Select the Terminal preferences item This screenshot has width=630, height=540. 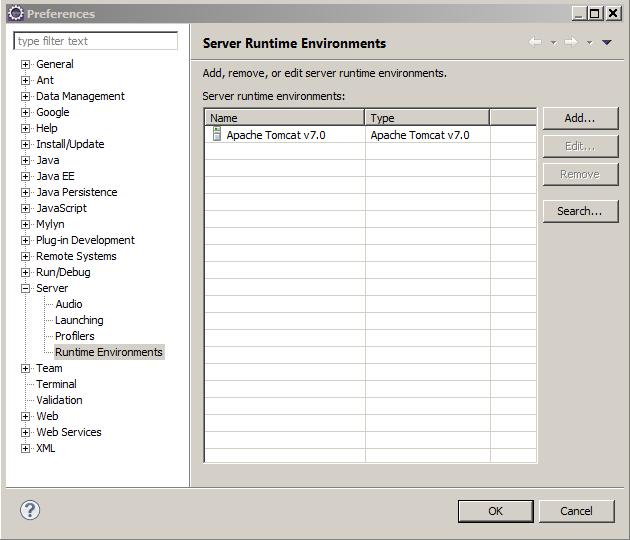coord(56,384)
